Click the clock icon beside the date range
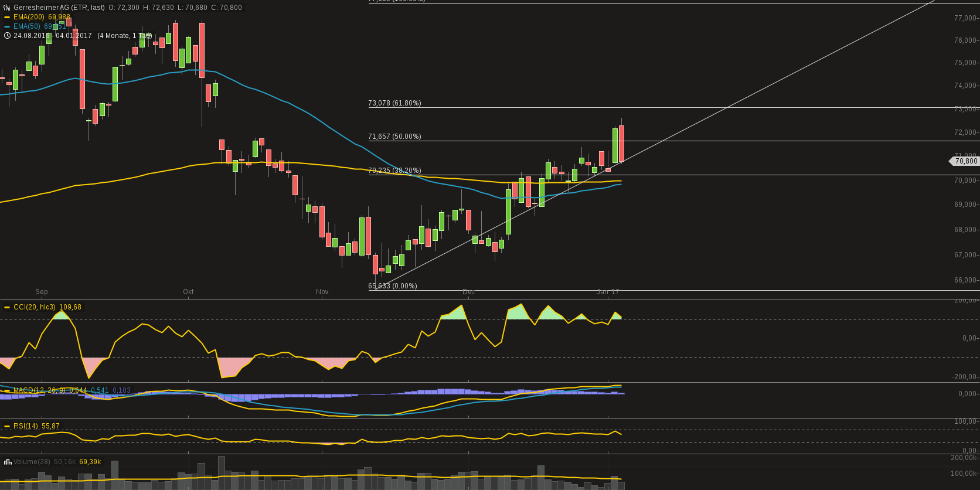Screen dimensions: 980x490 click(x=7, y=36)
